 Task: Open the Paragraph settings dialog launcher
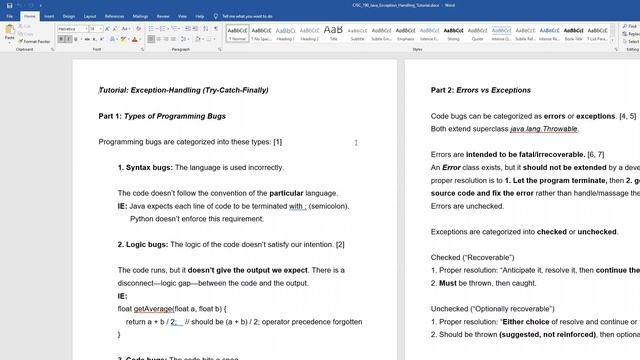click(220, 49)
